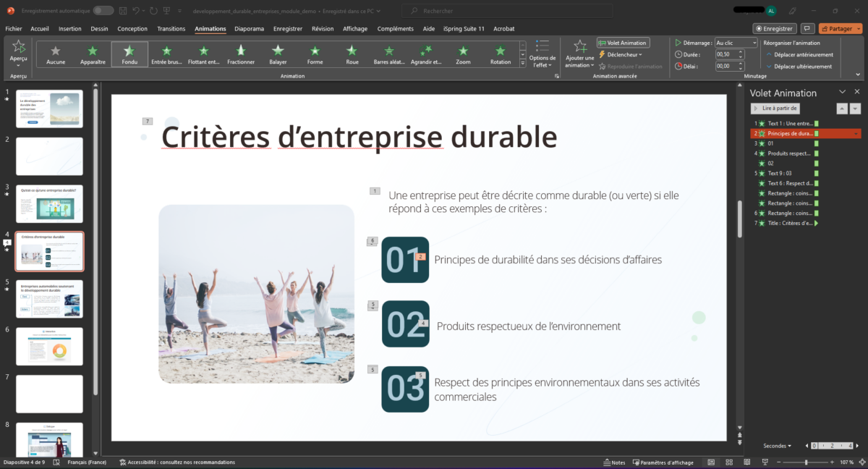The image size is (868, 469).
Task: Select slide 6 in the thumbnail pane
Action: [x=48, y=346]
